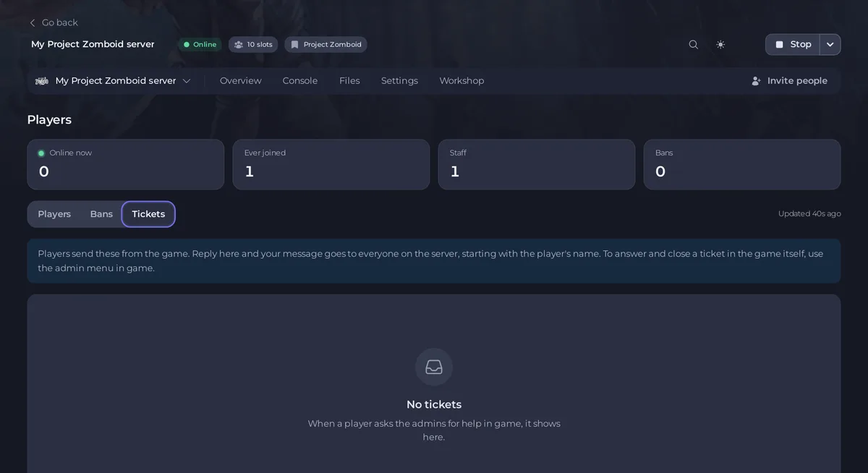Click the Project Zomboid game tag
The height and width of the screenshot is (473, 868).
(325, 44)
